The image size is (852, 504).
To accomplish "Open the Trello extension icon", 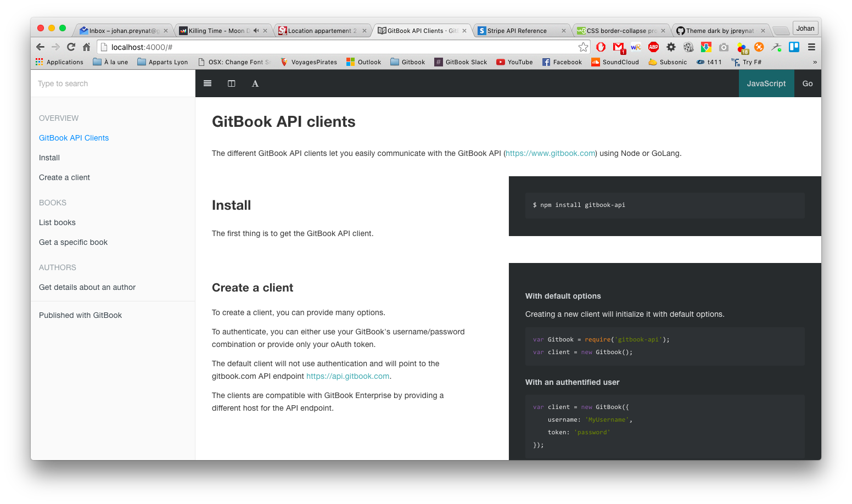I will coord(794,47).
